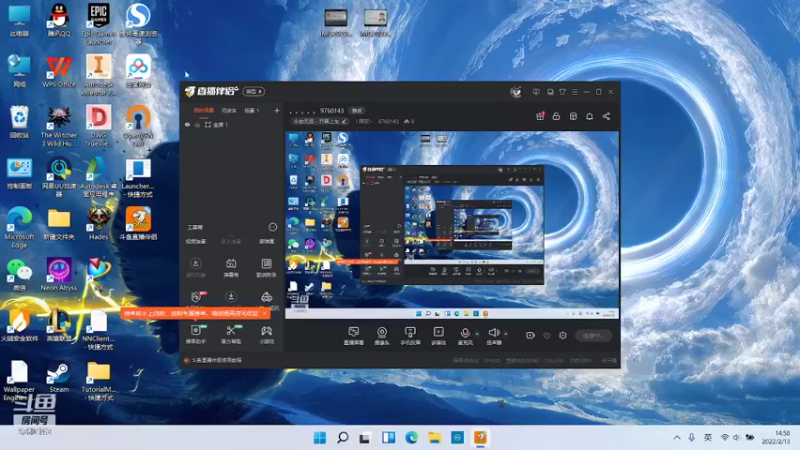Open File Explorer from the taskbar
Image resolution: width=800 pixels, height=450 pixels.
[434, 438]
